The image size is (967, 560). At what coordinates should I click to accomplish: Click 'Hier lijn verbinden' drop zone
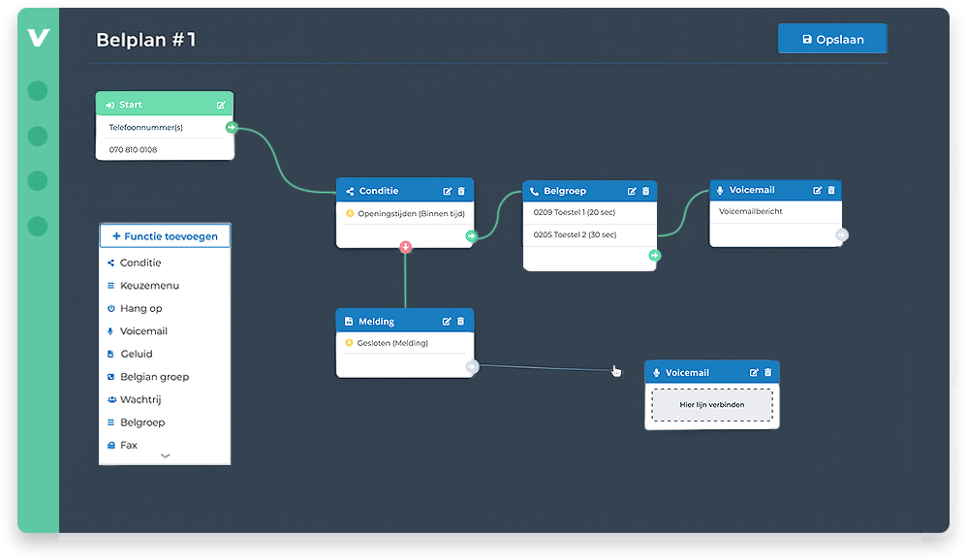coord(711,405)
